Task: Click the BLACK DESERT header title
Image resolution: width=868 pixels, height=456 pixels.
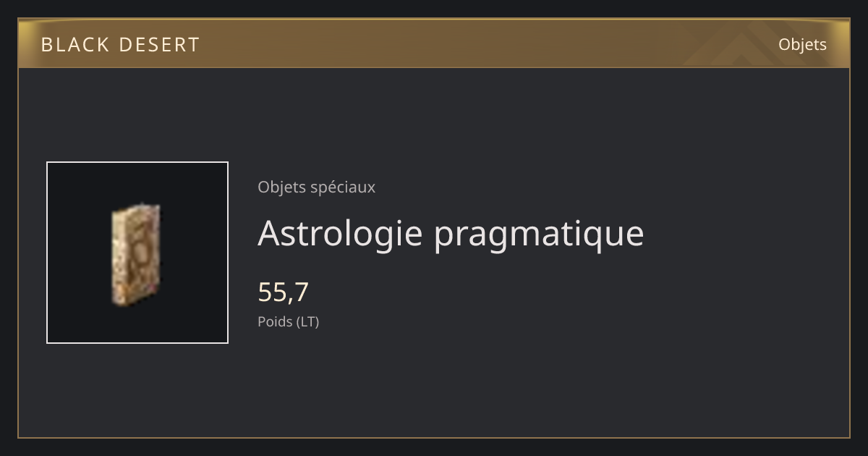Action: [120, 45]
